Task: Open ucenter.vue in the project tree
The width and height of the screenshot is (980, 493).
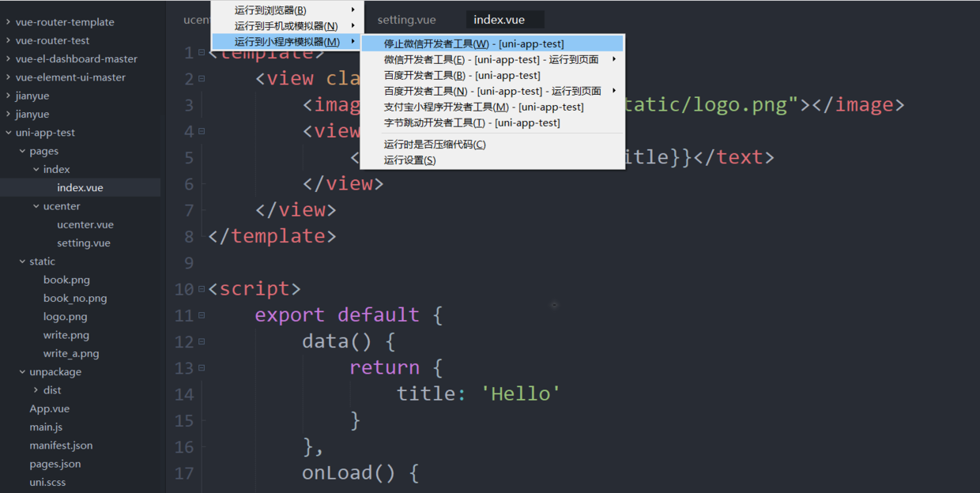Action: (85, 224)
